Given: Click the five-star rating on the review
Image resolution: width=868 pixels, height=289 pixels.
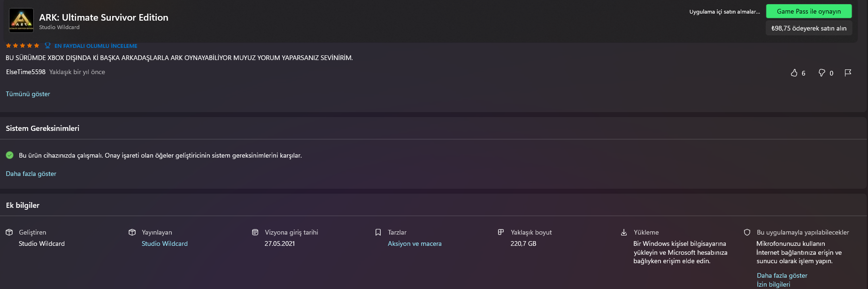Looking at the screenshot, I should [23, 46].
